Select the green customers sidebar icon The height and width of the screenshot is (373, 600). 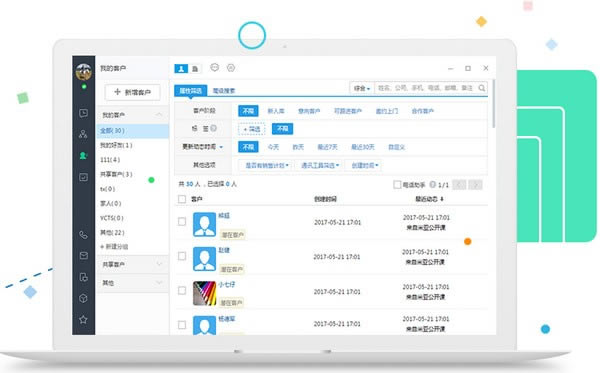tap(83, 155)
